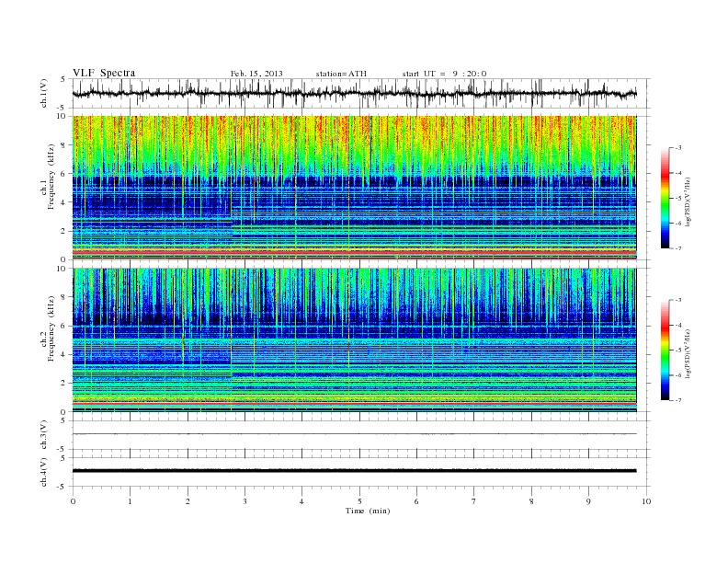Click the ch.1(V) waveform axis label
Screen dimensions: 728x563
(x=44, y=93)
